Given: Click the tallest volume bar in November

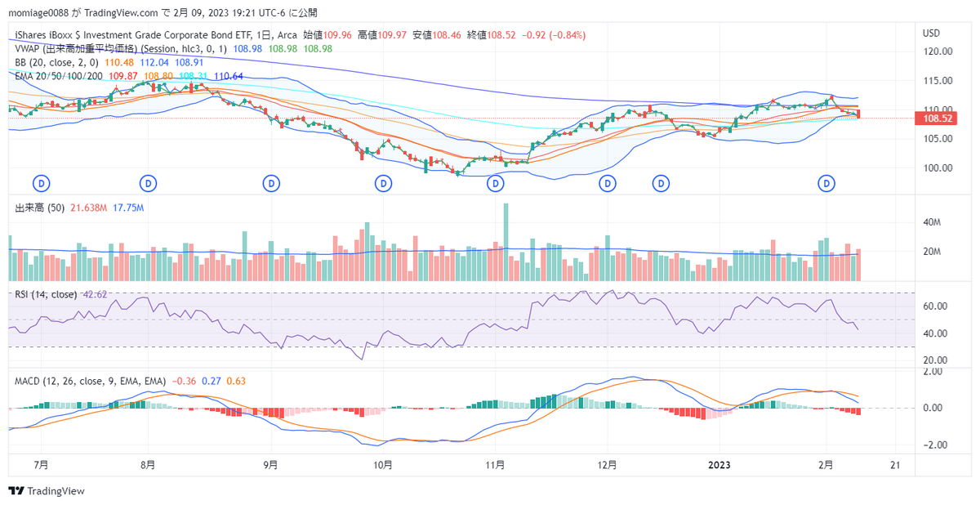Looking at the screenshot, I should click(506, 242).
